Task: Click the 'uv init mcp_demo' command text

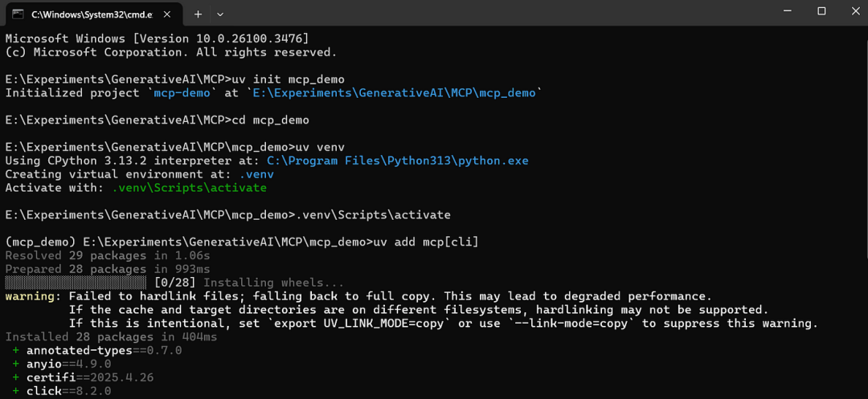Action: pyautogui.click(x=288, y=79)
